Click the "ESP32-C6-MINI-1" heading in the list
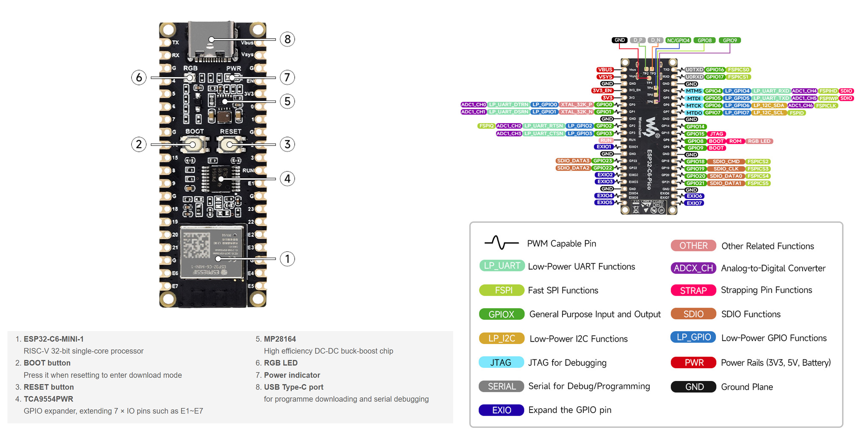The width and height of the screenshot is (868, 437). [x=54, y=339]
